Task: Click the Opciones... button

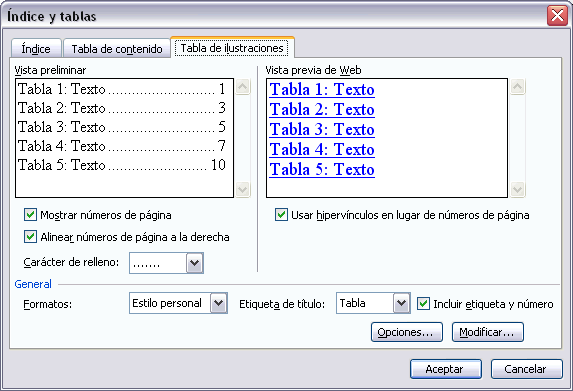Action: 407,332
